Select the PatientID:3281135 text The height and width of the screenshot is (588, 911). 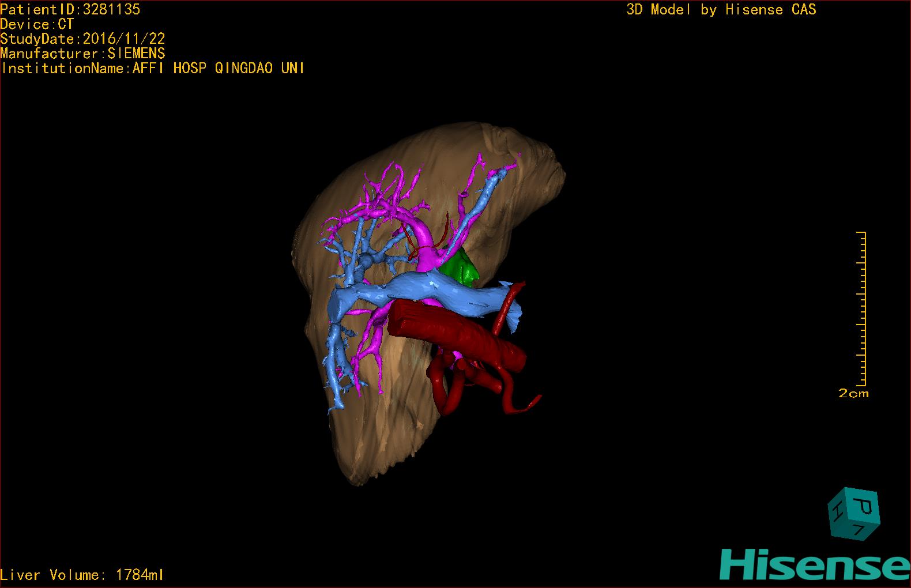[70, 9]
